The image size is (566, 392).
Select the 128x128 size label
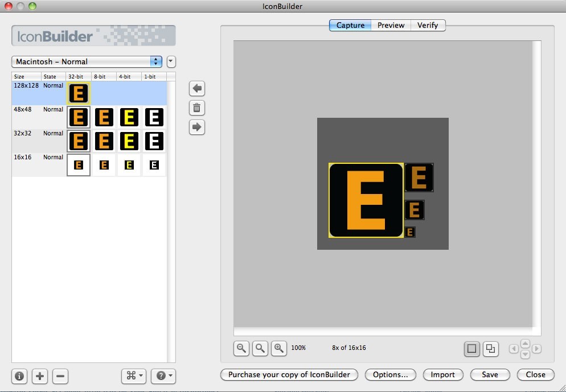click(x=26, y=85)
